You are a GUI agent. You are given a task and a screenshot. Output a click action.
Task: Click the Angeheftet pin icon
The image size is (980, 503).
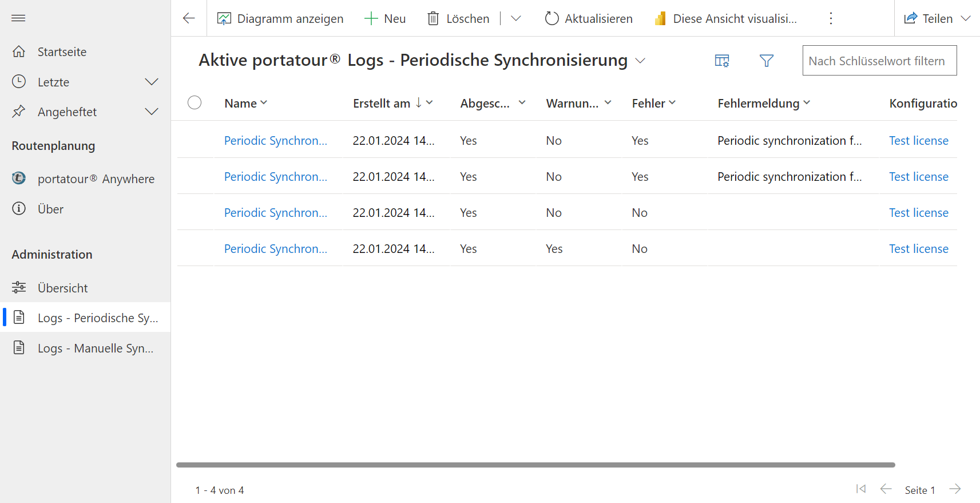click(x=19, y=112)
